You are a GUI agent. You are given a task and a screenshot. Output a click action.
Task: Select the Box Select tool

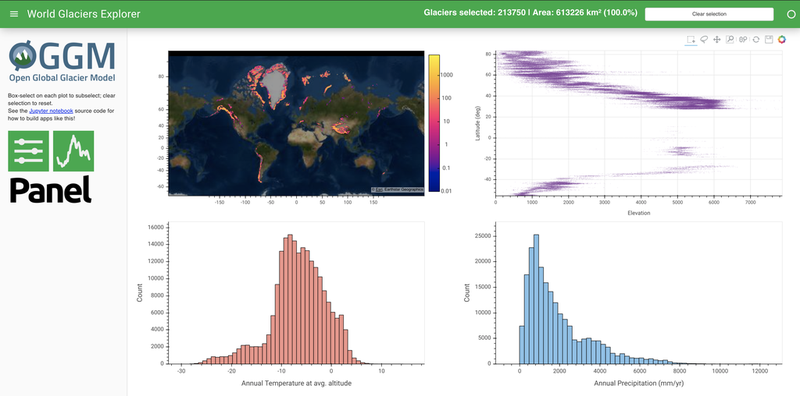691,39
